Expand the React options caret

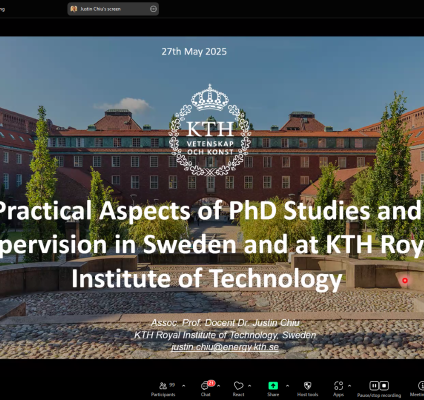pos(249,386)
